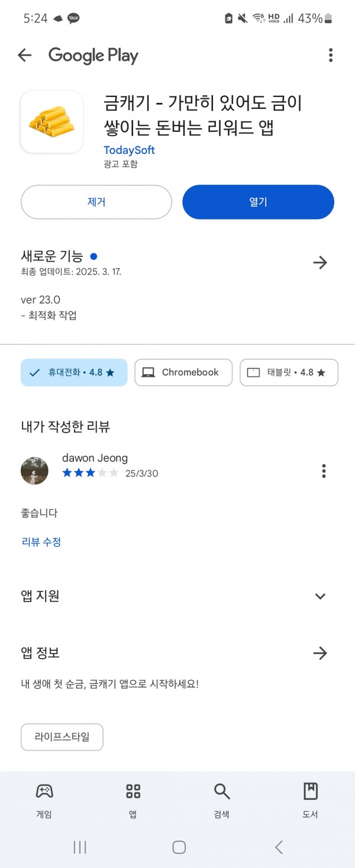This screenshot has height=868, width=355.
Task: Tap the 열기 open button
Action: point(258,202)
